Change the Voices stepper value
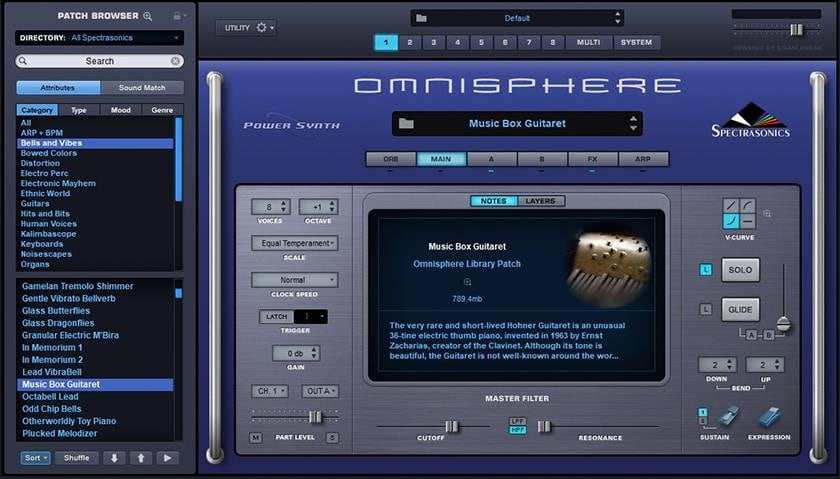This screenshot has width=840, height=479. point(271,207)
